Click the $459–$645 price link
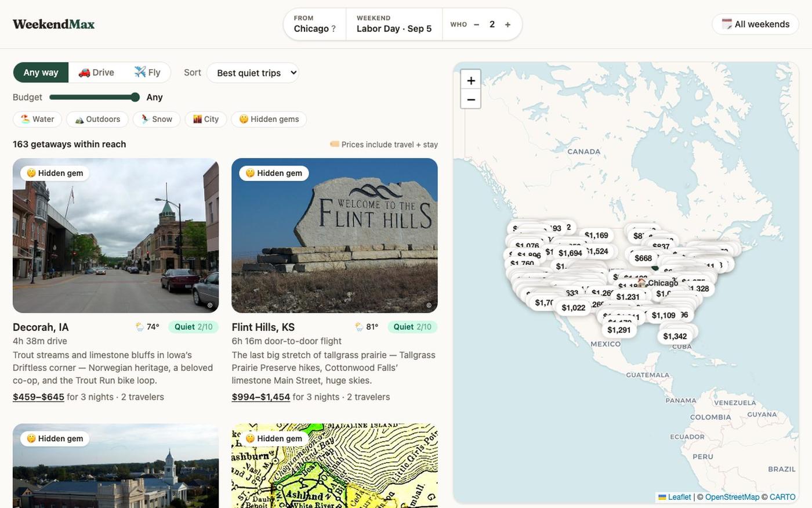Screen dimensions: 812x508 [38, 397]
